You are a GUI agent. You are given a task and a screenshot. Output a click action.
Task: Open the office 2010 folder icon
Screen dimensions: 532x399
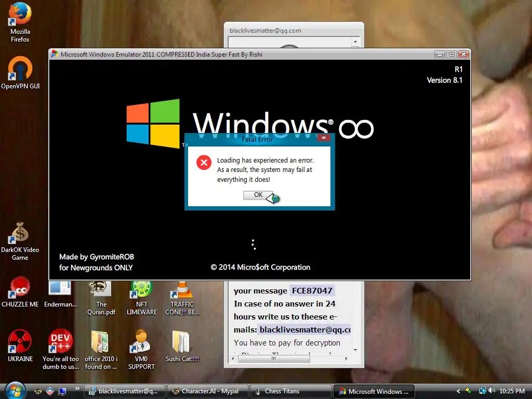click(x=101, y=349)
